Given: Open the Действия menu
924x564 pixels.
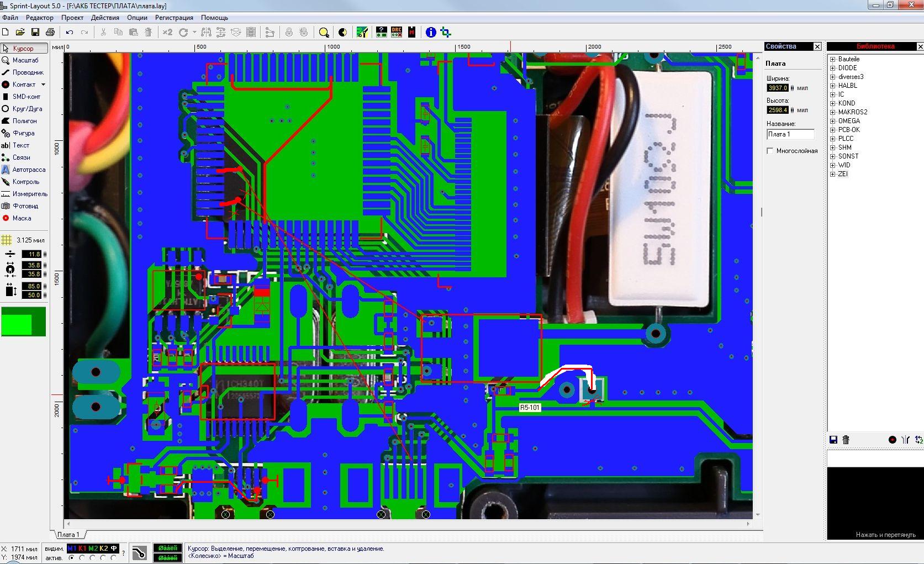Looking at the screenshot, I should pos(105,18).
